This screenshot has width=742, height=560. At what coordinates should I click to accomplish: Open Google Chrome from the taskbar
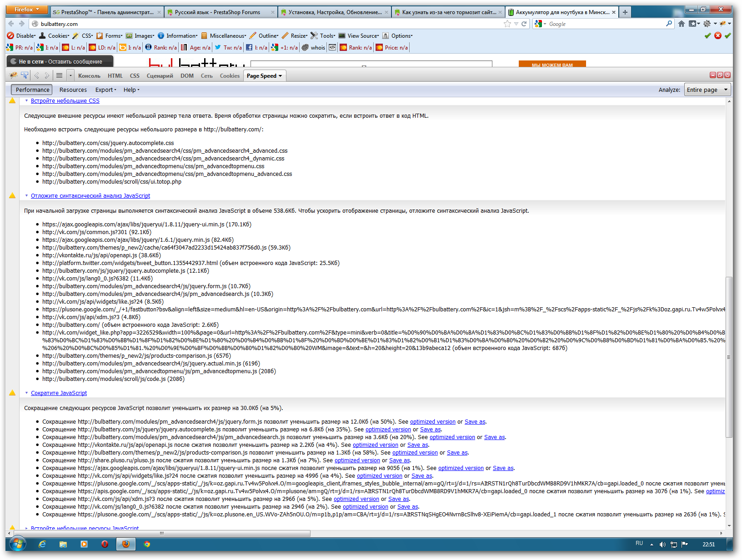[147, 544]
